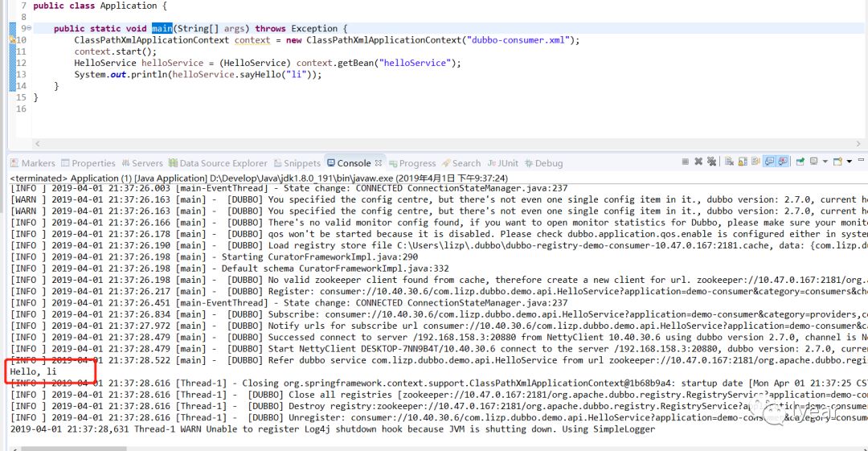868x451 pixels.
Task: Switch to the Debug tab
Action: coord(543,163)
